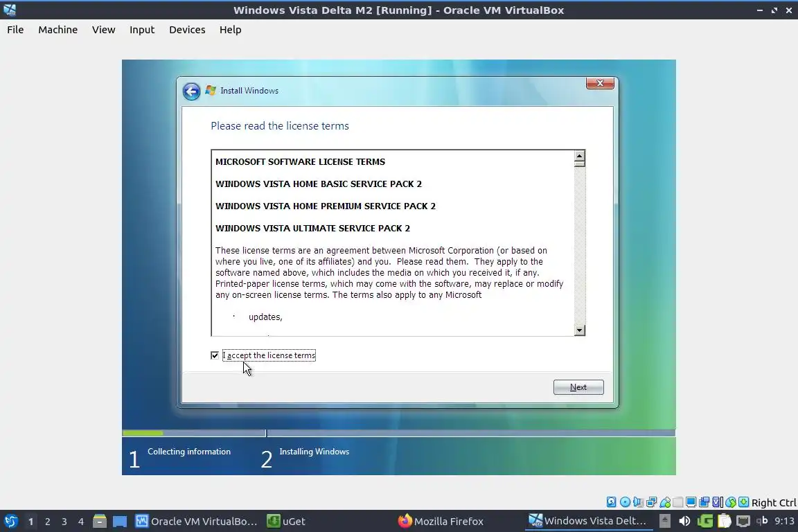This screenshot has height=532, width=798.
Task: Close the Install Windows dialog with the red X
Action: 600,83
